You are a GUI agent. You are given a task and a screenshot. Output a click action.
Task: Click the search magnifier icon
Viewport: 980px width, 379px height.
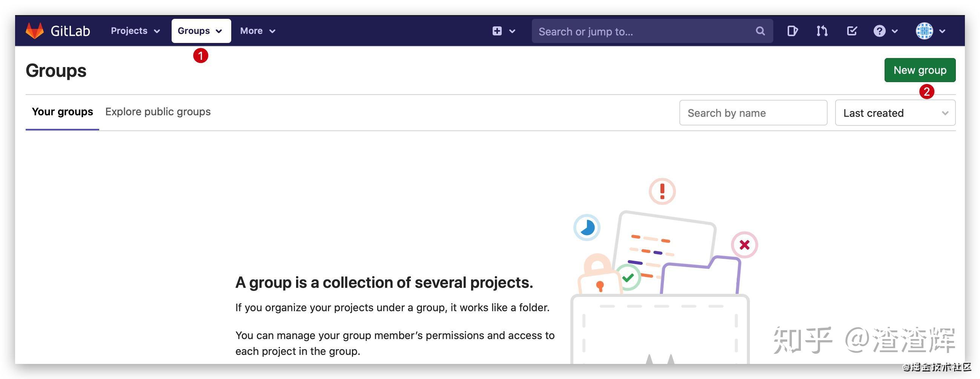pyautogui.click(x=760, y=31)
